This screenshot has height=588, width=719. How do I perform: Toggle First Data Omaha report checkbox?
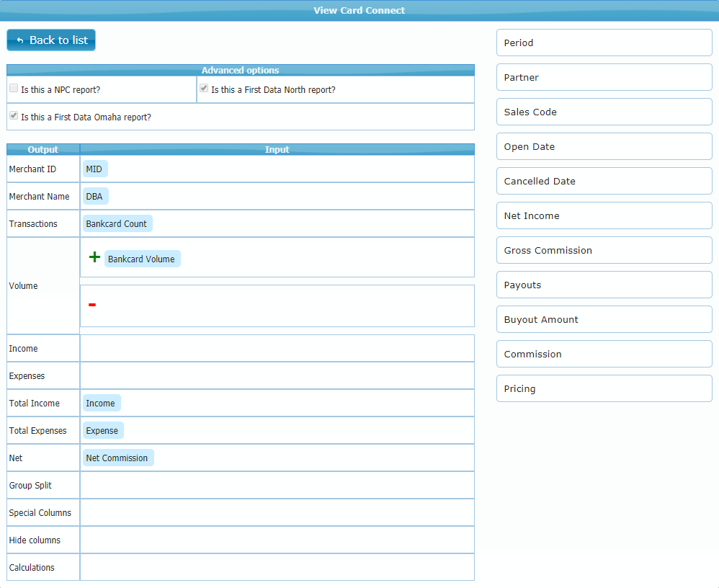point(14,116)
